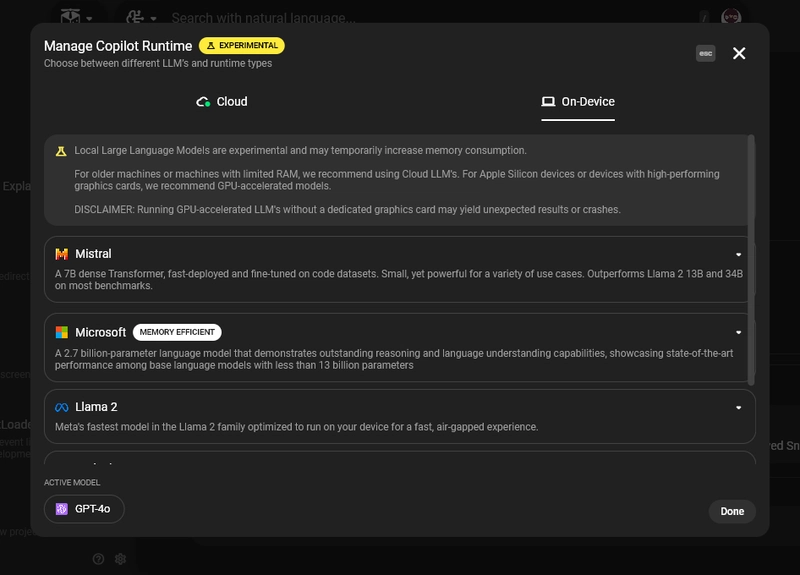This screenshot has width=800, height=575.
Task: Click the 'Manage Copilot Runtime' title
Action: click(118, 46)
